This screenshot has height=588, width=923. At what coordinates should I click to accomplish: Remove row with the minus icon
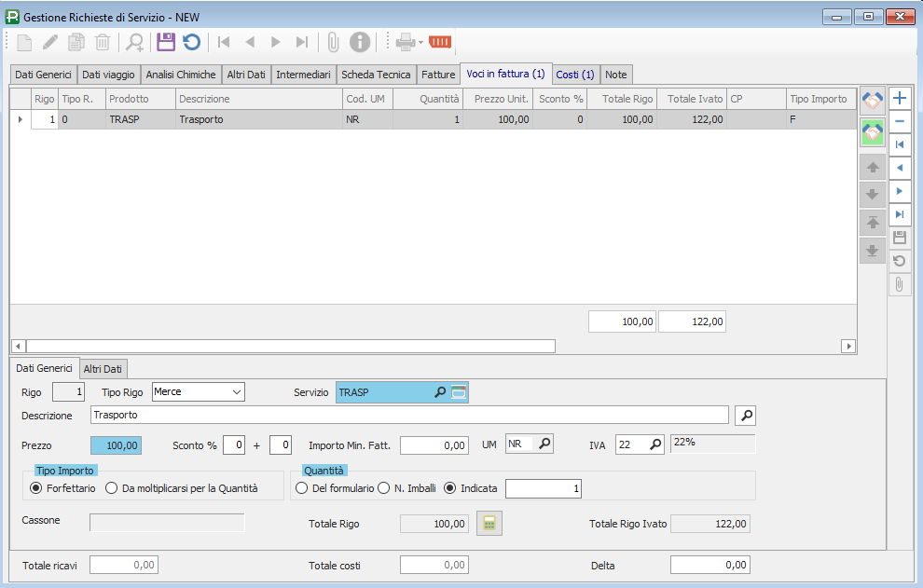pos(900,121)
